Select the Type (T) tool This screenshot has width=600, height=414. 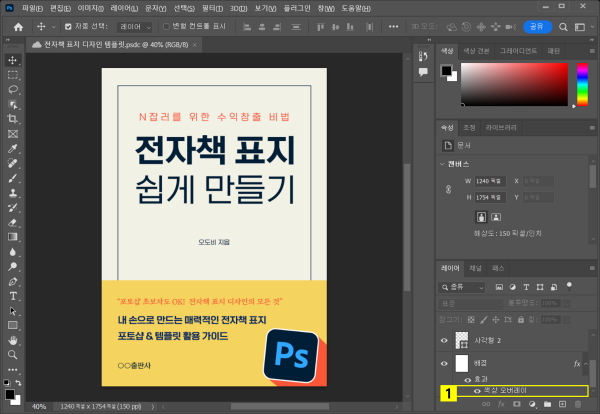point(13,296)
